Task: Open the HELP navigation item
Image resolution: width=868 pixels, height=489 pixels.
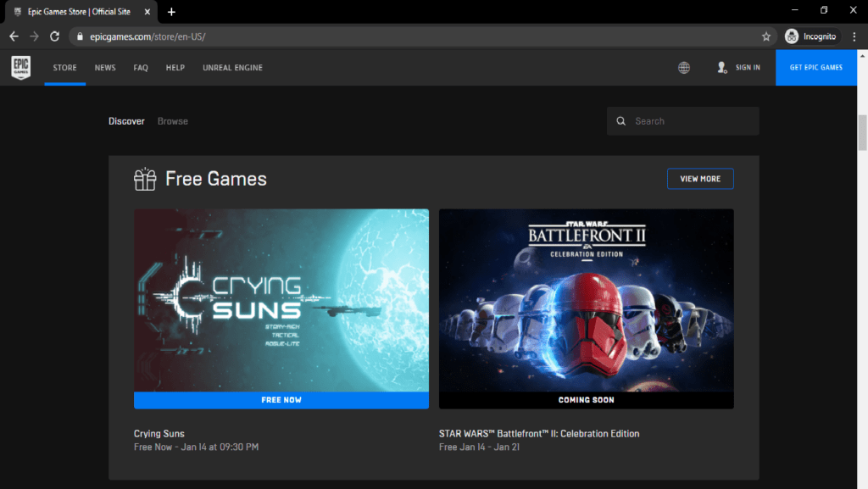Action: (175, 68)
